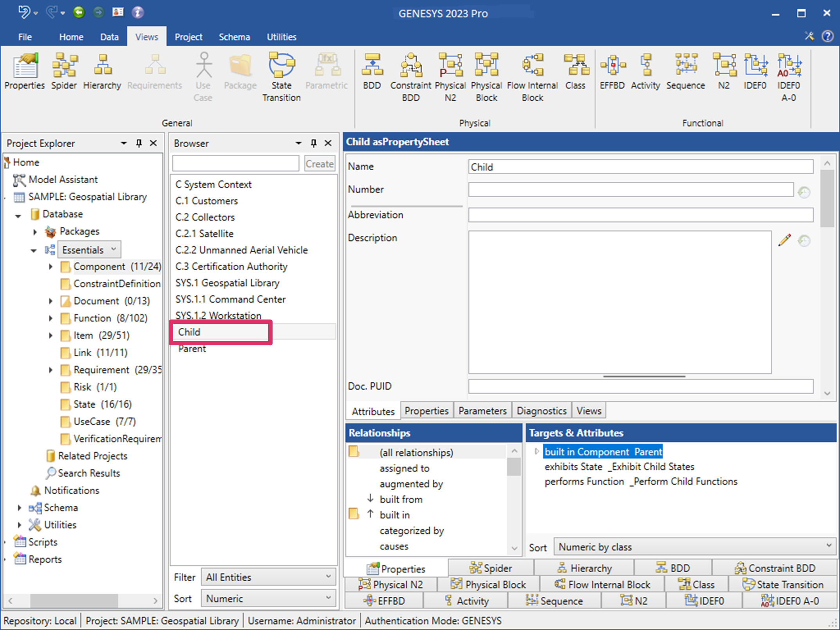Viewport: 840px width, 630px height.
Task: Pin the Browser panel
Action: pos(313,143)
